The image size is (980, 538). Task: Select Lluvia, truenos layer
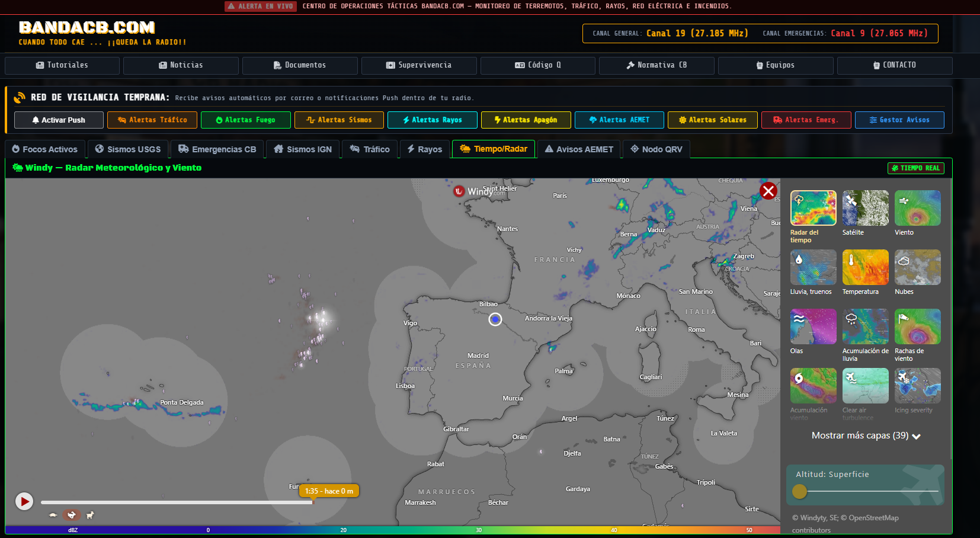click(813, 267)
